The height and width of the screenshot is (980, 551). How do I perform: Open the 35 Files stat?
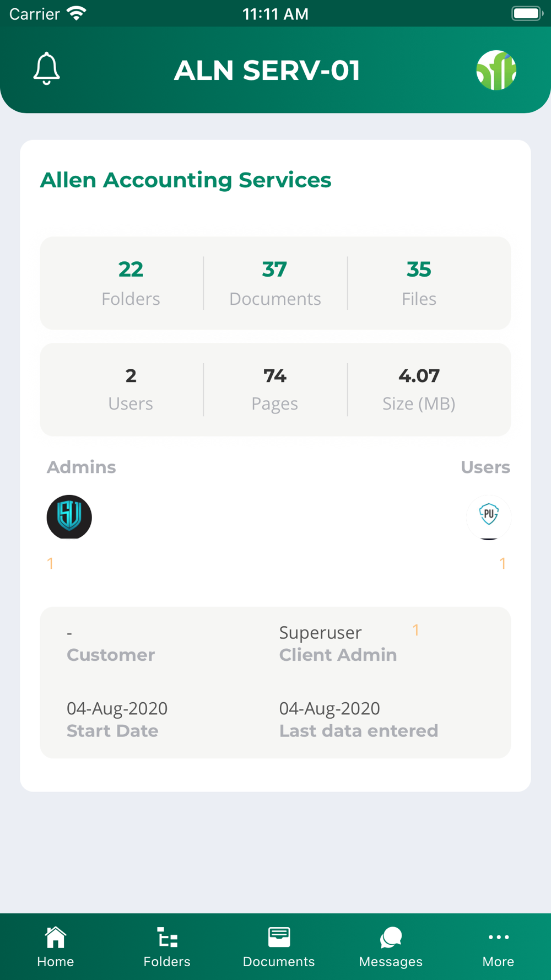click(419, 283)
